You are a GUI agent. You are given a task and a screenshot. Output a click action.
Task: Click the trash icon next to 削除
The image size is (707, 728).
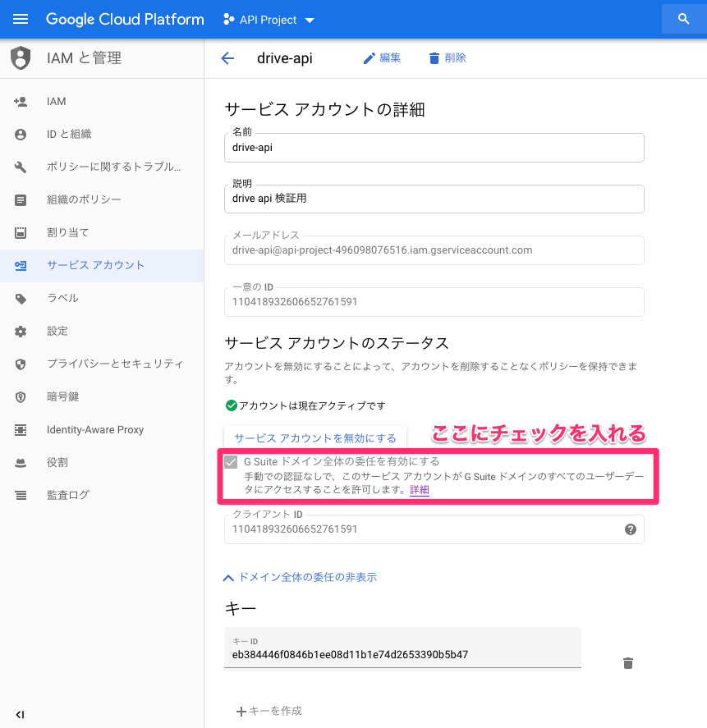(434, 58)
